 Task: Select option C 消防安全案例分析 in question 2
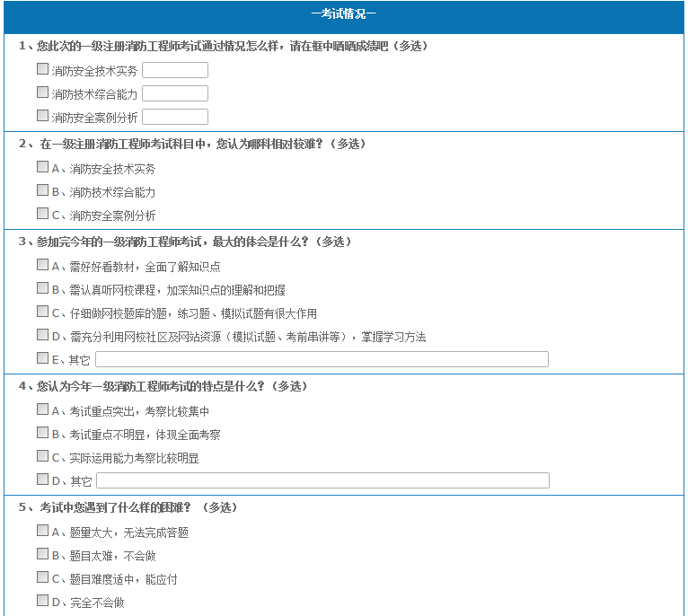coord(42,214)
